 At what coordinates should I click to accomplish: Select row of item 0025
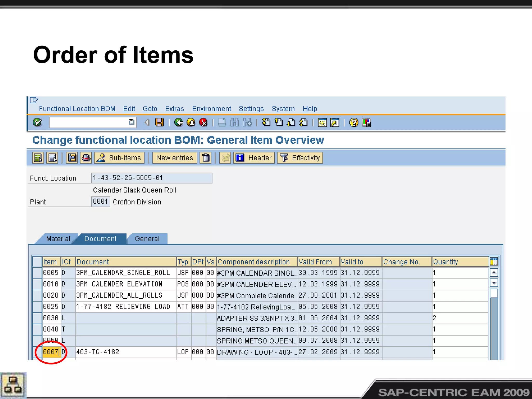click(37, 307)
